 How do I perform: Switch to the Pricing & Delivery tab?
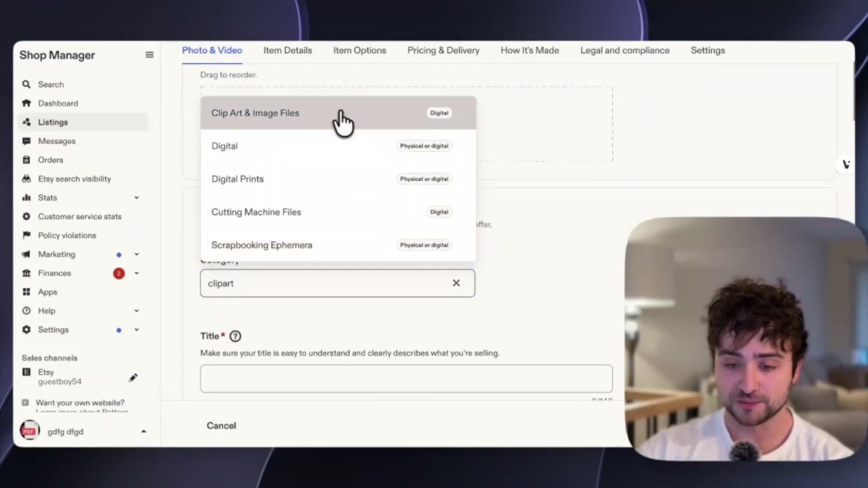click(x=443, y=50)
